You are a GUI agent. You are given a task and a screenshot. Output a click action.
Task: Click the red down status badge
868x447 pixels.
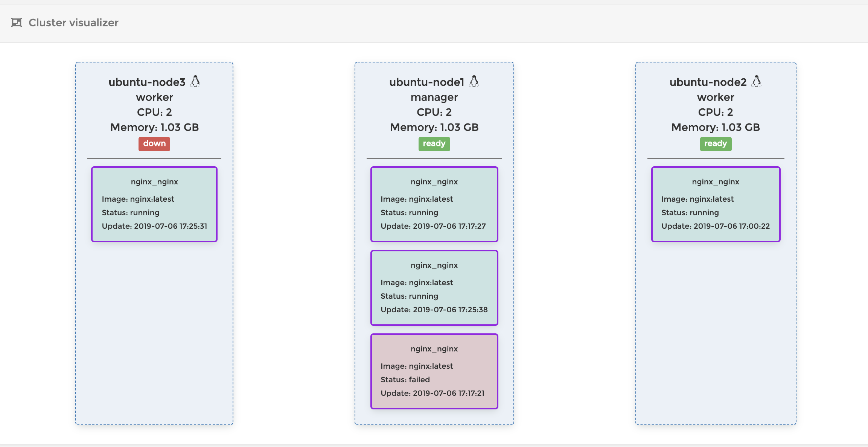[154, 144]
